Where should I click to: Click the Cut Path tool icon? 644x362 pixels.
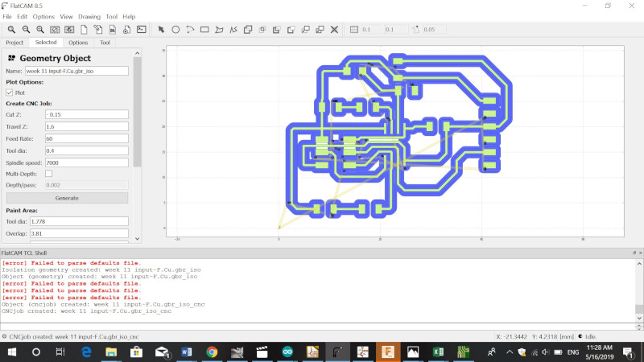[291, 30]
